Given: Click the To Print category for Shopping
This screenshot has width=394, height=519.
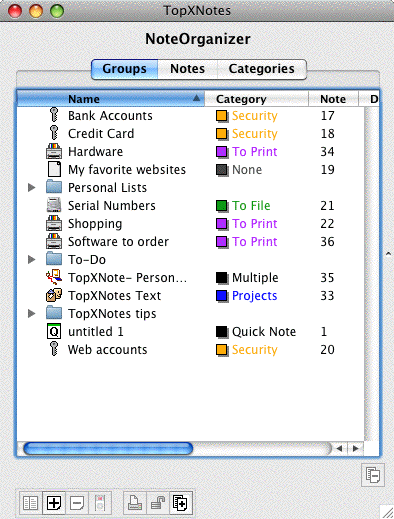Looking at the screenshot, I should pyautogui.click(x=255, y=224).
